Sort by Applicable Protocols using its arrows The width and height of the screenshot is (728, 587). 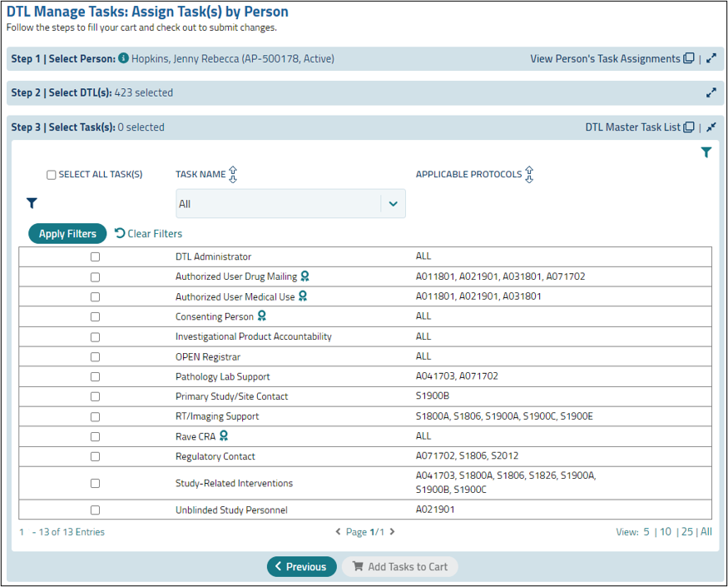click(529, 174)
